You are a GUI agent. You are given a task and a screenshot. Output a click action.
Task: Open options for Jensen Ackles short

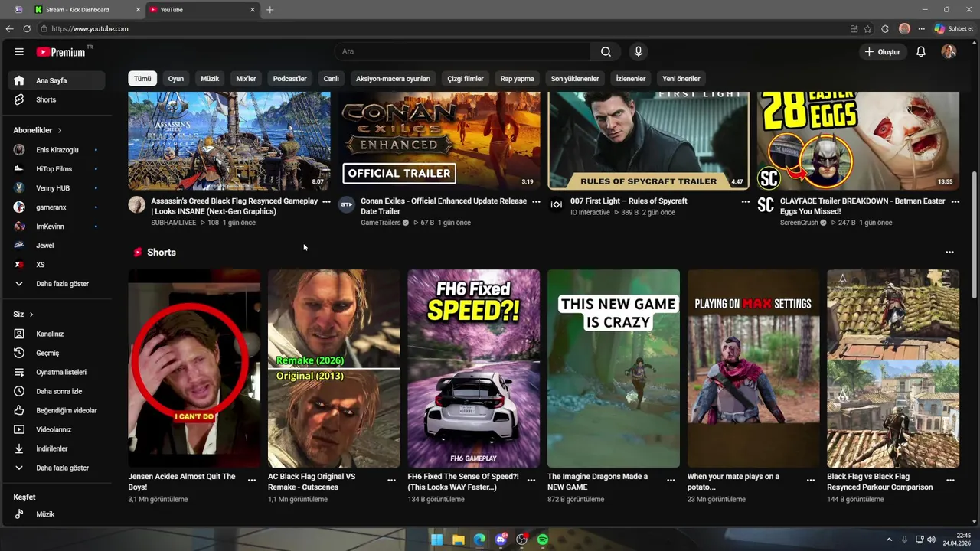click(252, 481)
